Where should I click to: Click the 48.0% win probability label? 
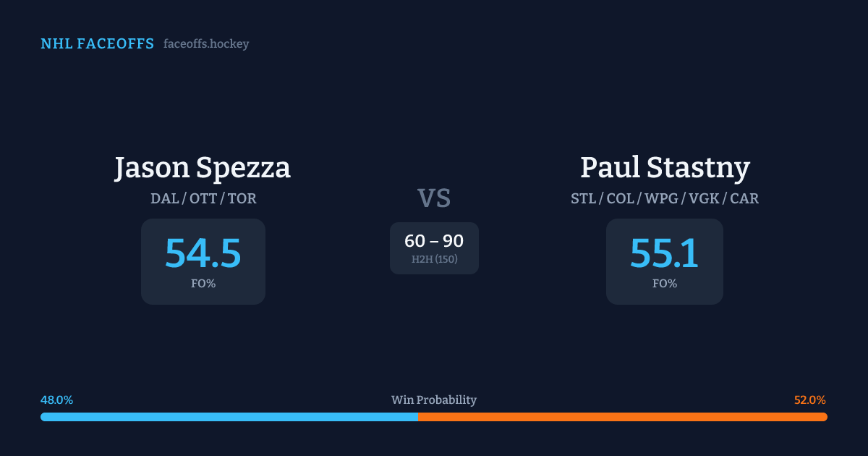click(57, 400)
